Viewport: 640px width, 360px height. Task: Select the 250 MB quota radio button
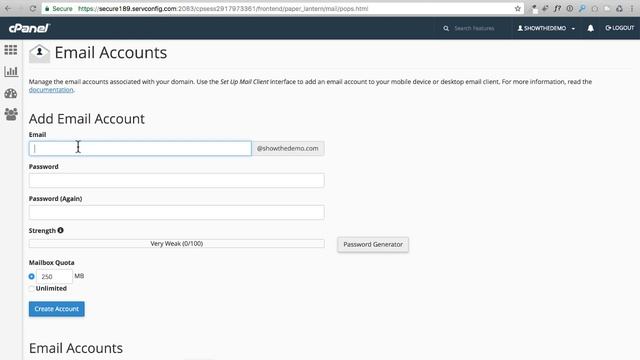click(x=31, y=276)
